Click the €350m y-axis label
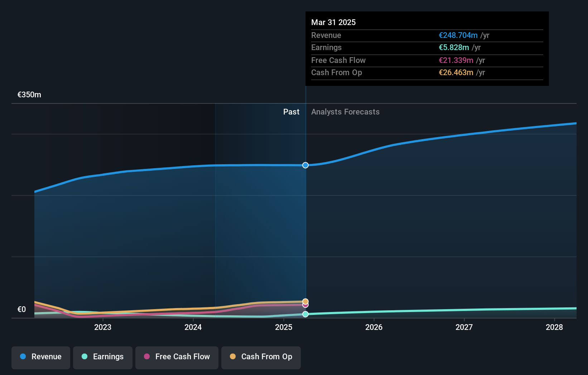 (29, 95)
